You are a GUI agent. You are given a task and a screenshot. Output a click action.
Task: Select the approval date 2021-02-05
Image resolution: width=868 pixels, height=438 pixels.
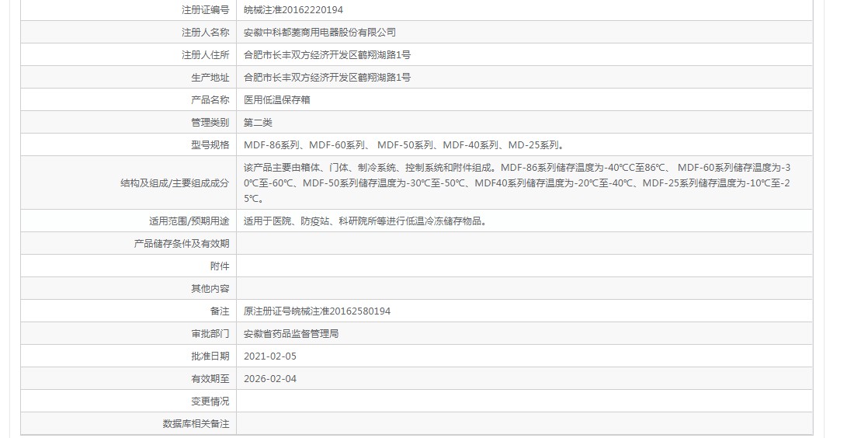pos(270,356)
